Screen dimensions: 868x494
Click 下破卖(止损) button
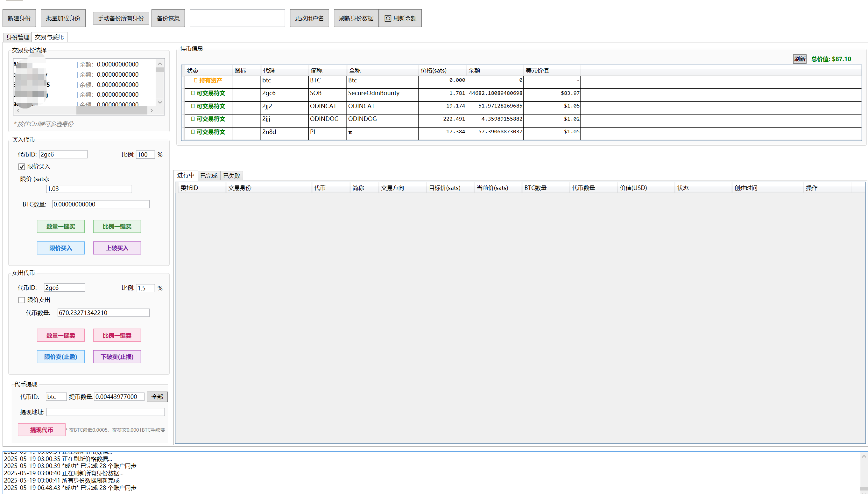[x=117, y=357]
